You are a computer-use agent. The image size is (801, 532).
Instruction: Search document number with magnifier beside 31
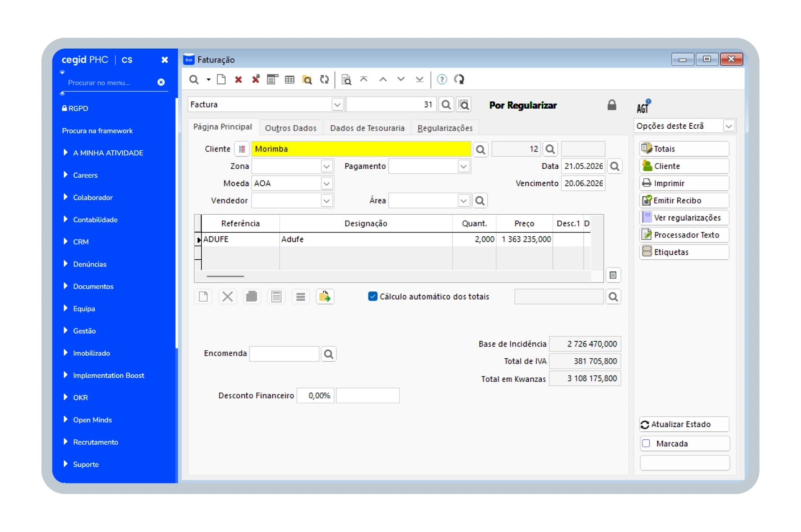pyautogui.click(x=446, y=105)
